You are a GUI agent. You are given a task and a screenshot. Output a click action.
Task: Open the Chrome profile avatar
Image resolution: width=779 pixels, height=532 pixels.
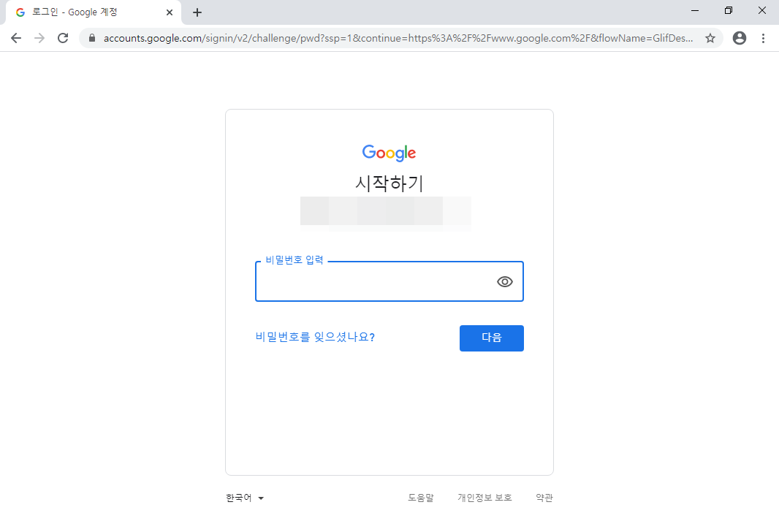pos(740,38)
